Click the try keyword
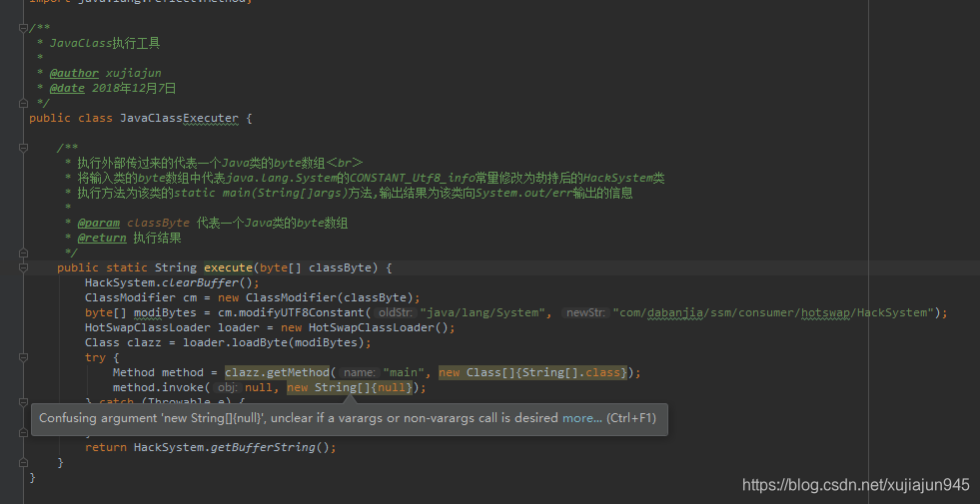This screenshot has height=504, width=980. pos(95,358)
